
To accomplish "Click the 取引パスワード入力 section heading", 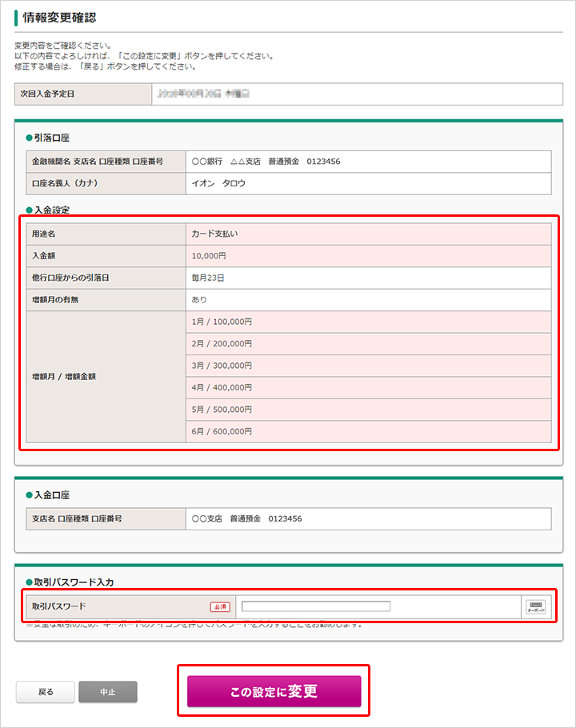I will (69, 582).
